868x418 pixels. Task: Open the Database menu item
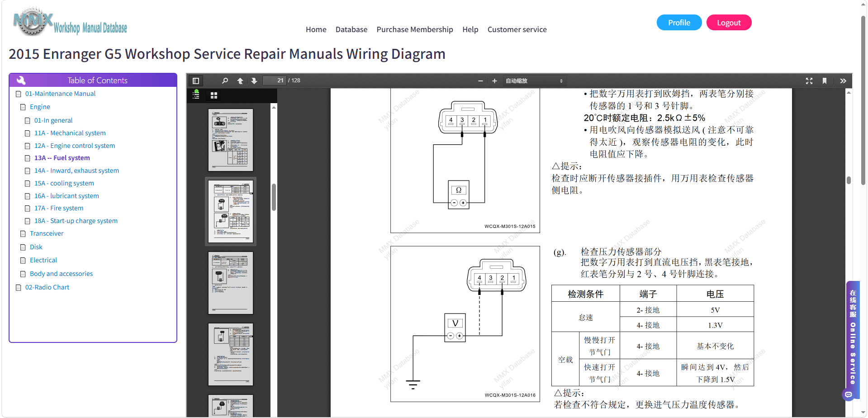[x=351, y=29]
